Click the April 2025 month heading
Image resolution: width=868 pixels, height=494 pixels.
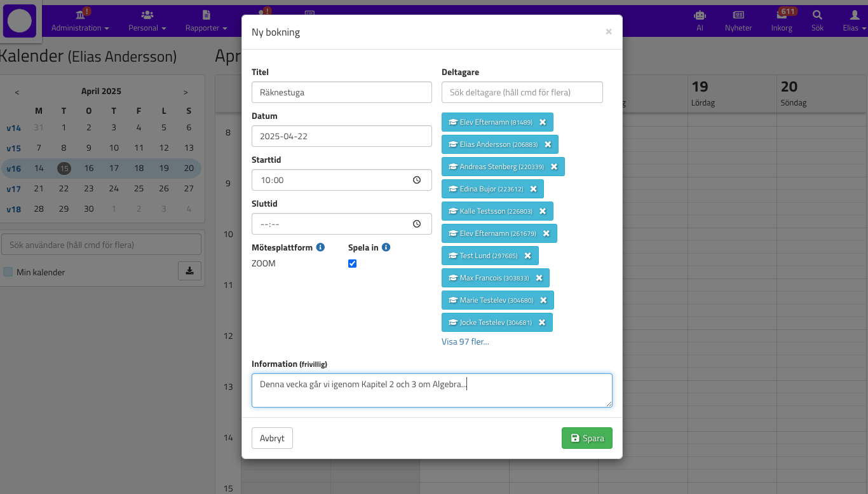coord(101,92)
